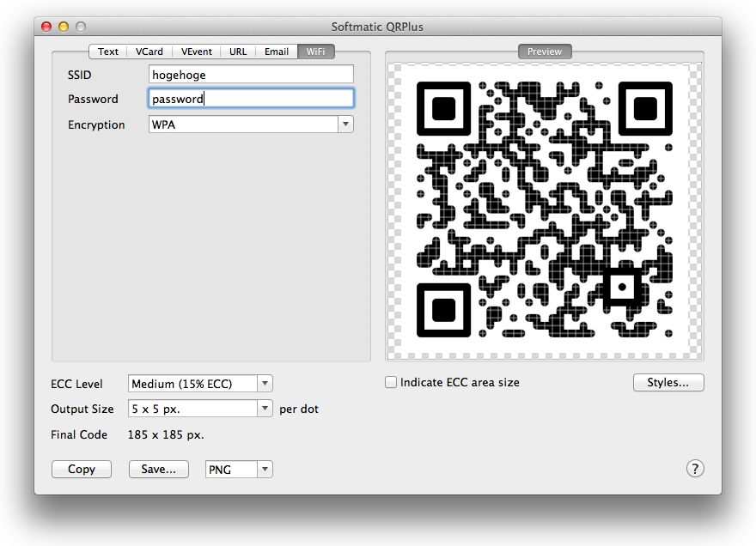The height and width of the screenshot is (546, 756).
Task: Switch to the VCard tab
Action: (x=149, y=52)
